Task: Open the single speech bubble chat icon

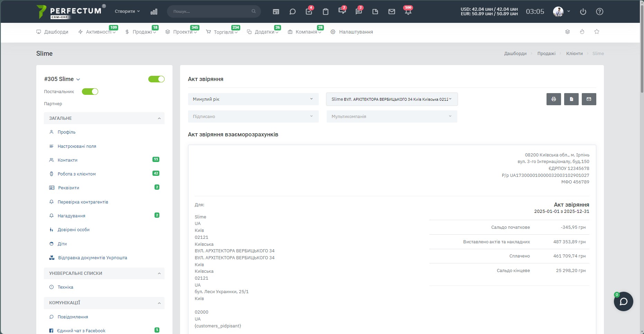Action: 292,11
